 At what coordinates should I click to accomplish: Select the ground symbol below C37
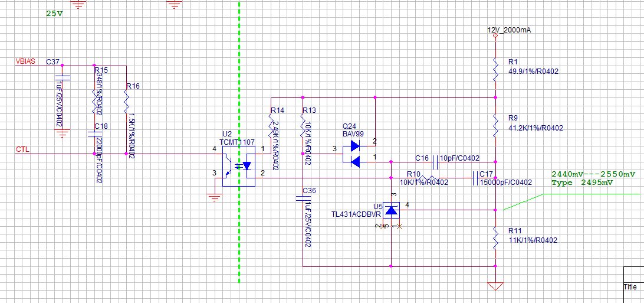pos(62,133)
